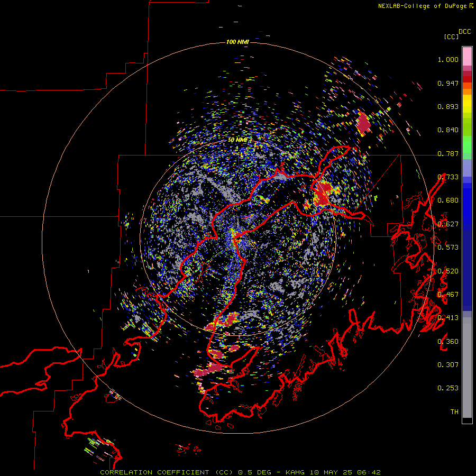This screenshot has width=476, height=476.
Task: Click the 0.520 legend value
Action: (x=448, y=271)
